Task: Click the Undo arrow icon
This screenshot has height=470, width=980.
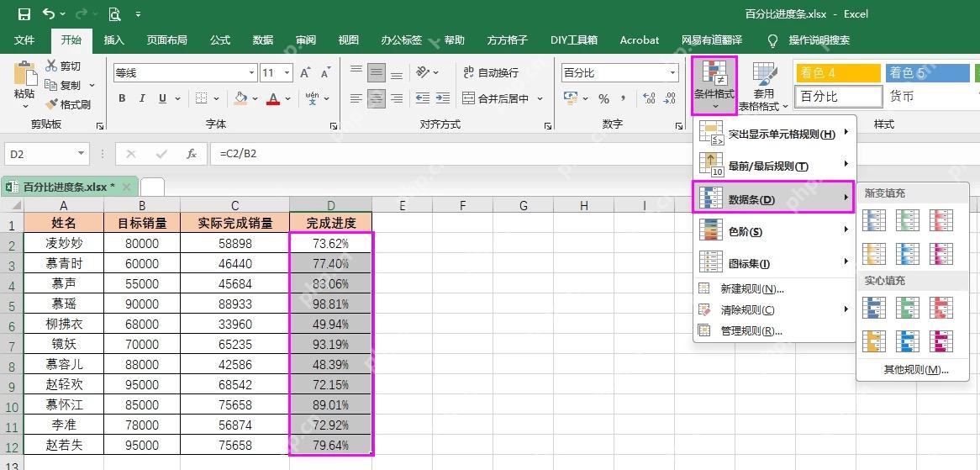Action: pos(49,13)
